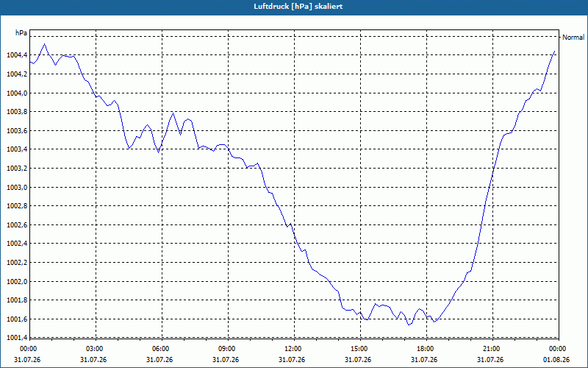Select the 1004,2 y-axis value

click(x=17, y=74)
